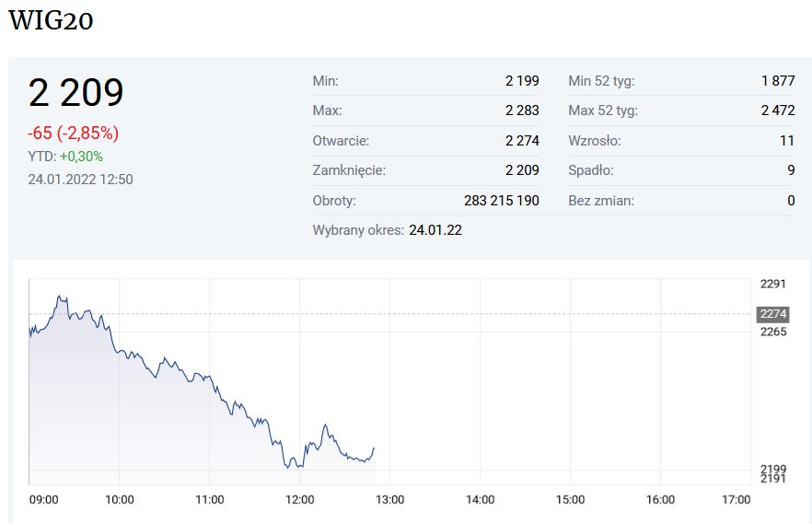812x524 pixels.
Task: Click the WIG20 index heading
Action: point(51,21)
